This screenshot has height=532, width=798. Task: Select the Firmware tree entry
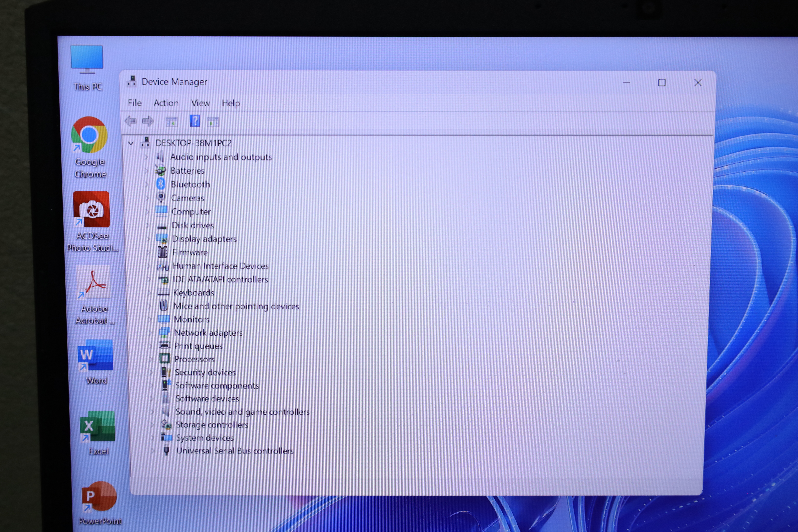coord(190,252)
